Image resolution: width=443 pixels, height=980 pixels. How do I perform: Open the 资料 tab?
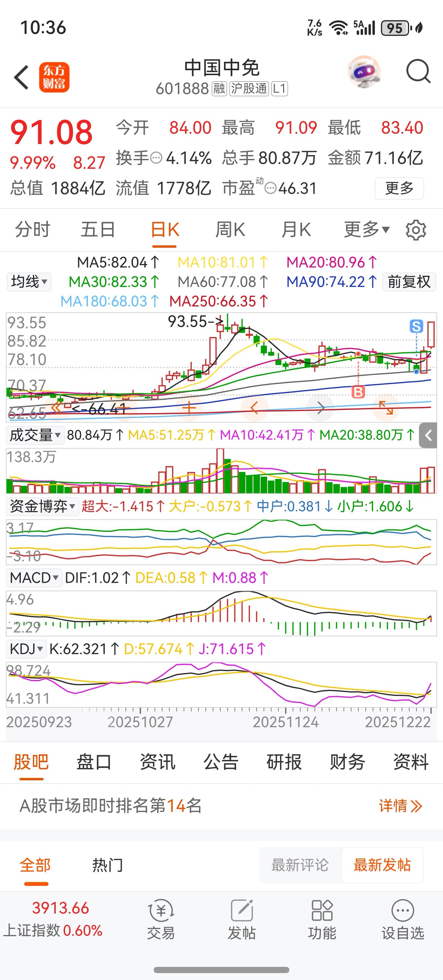(411, 762)
